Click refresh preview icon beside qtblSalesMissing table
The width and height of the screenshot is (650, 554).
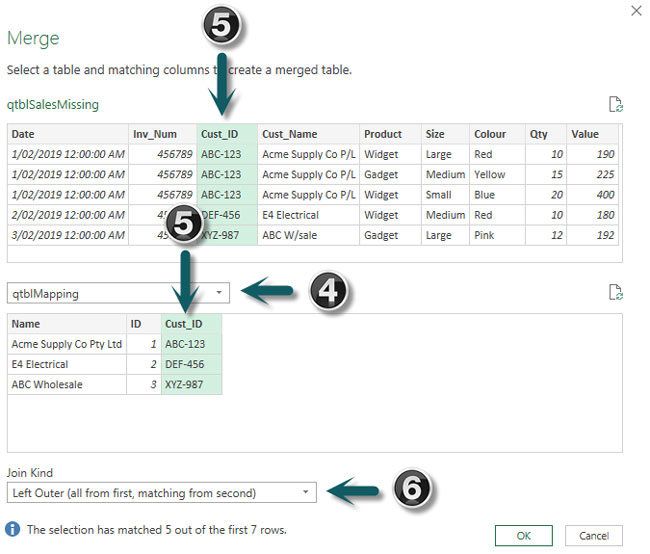616,104
